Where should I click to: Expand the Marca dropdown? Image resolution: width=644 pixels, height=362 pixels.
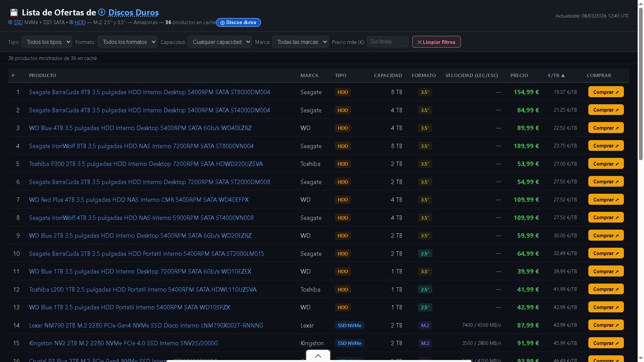point(300,42)
